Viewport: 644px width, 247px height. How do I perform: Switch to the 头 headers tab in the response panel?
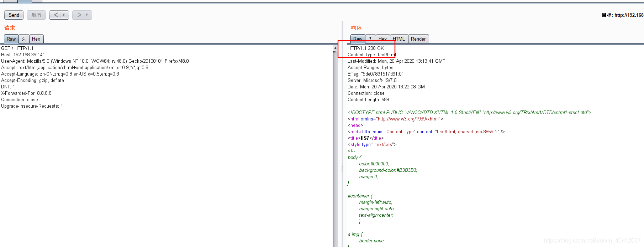[370, 39]
